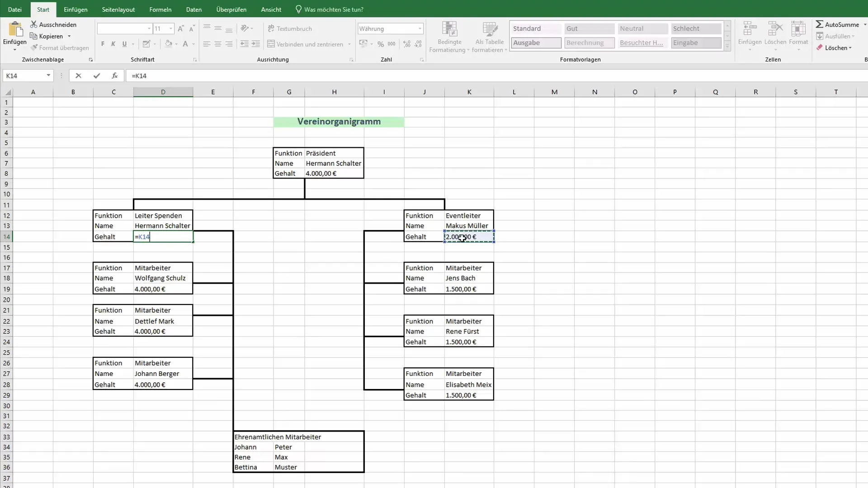Click the AutoSumme sigma button

pyautogui.click(x=837, y=24)
